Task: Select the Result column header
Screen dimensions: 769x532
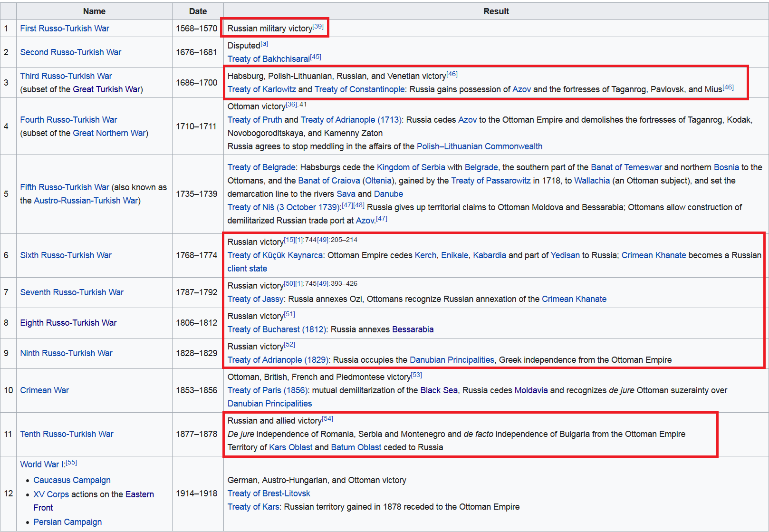Action: tap(496, 11)
